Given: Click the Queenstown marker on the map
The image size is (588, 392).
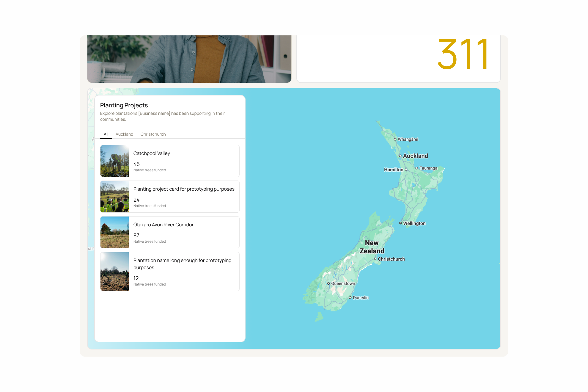Looking at the screenshot, I should click(x=328, y=283).
